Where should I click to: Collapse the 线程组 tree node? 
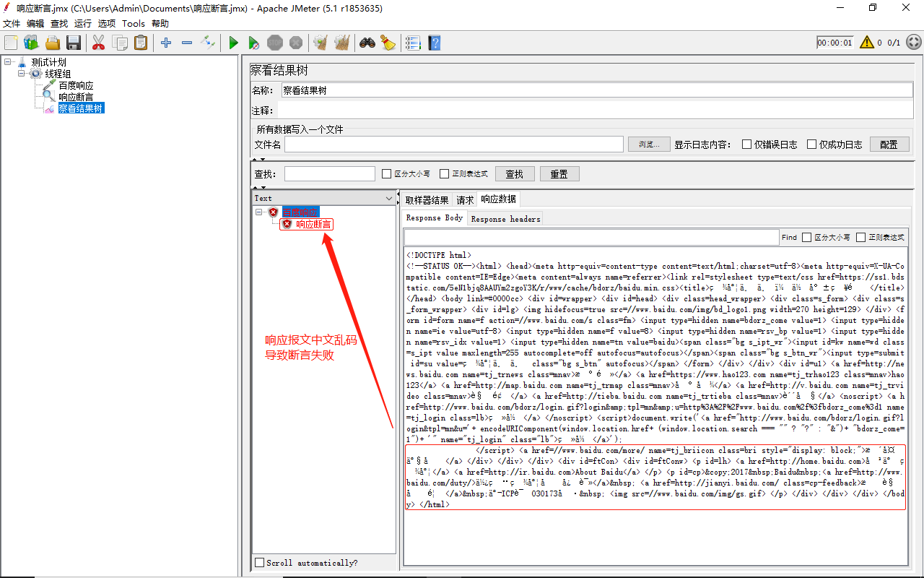(22, 74)
